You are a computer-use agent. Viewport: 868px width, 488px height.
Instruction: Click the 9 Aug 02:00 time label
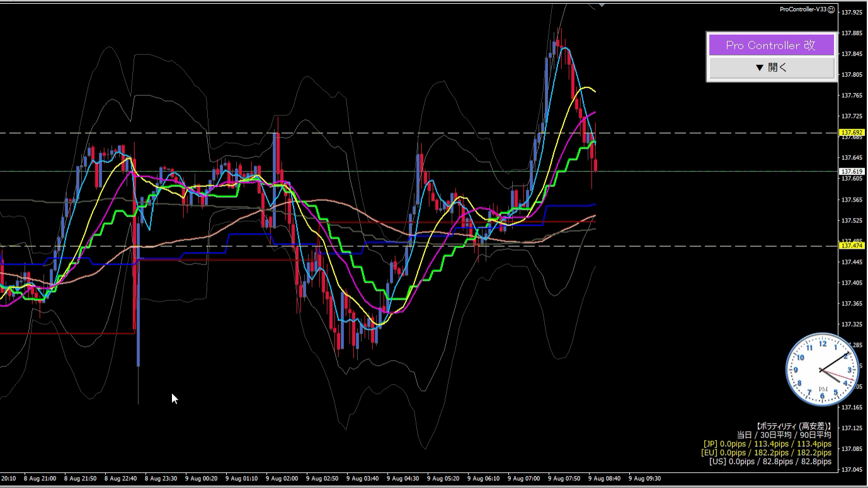[x=282, y=479]
